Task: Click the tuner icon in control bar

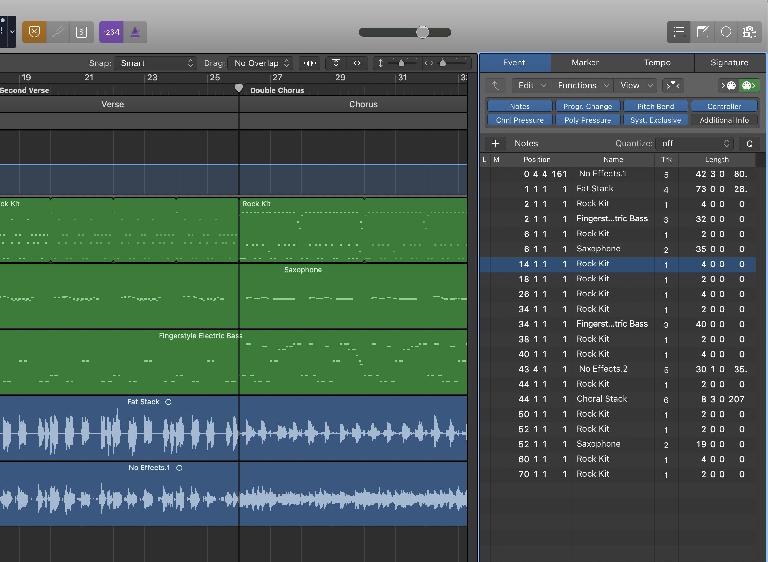Action: [x=58, y=32]
